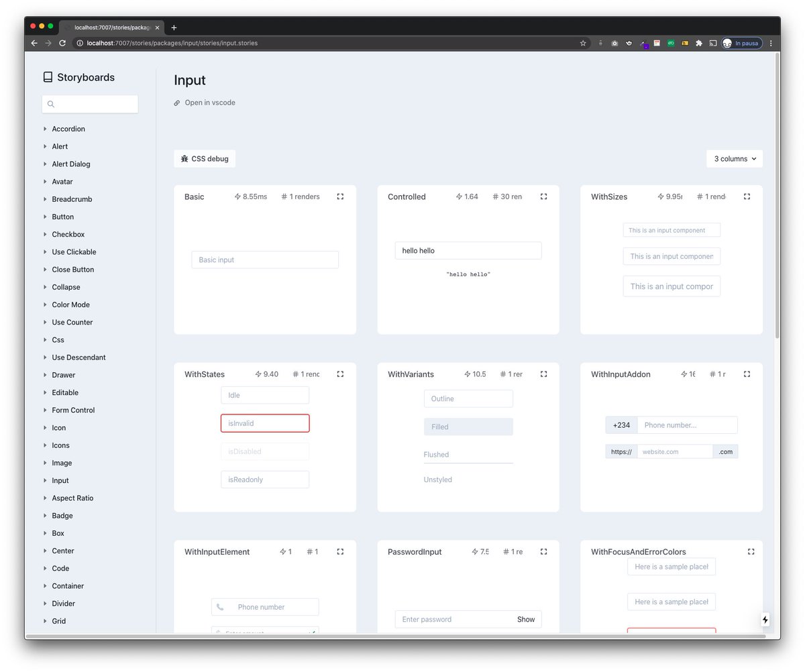Select Drawer in the sidebar

coord(64,375)
